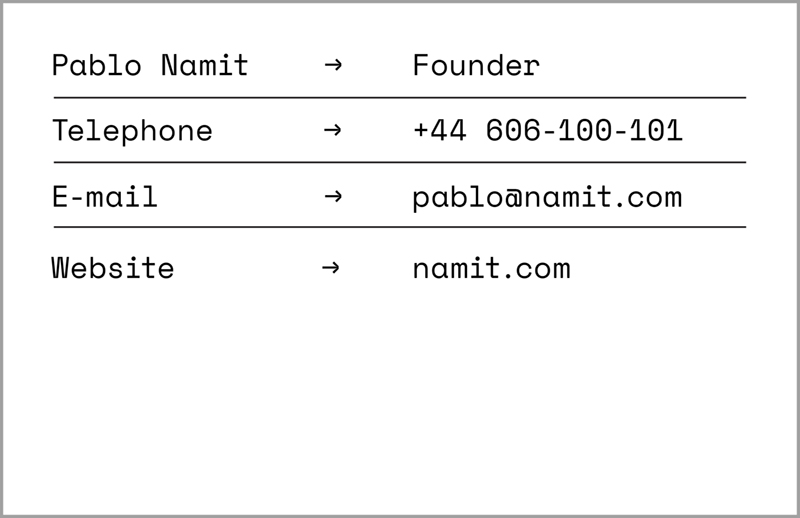Click the empty white area below Website
Screen dimensions: 800x518
pyautogui.click(x=400, y=400)
